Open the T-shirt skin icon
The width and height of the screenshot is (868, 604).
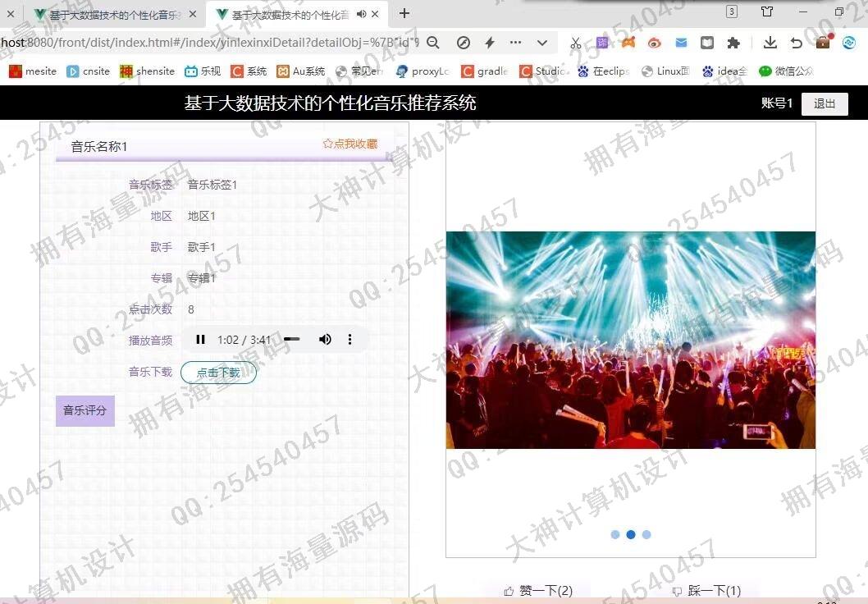click(x=767, y=11)
